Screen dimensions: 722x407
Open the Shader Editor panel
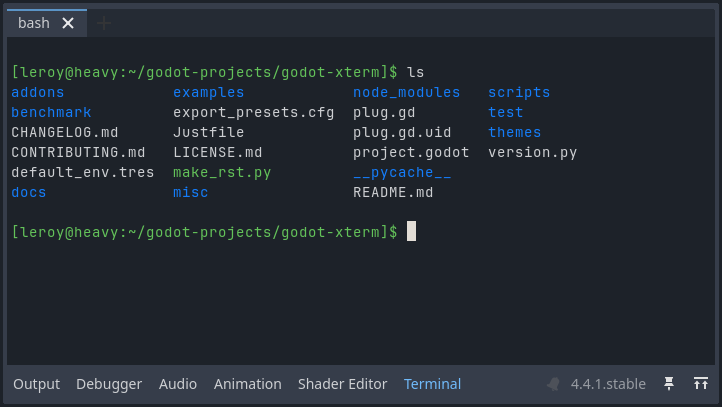click(x=343, y=384)
